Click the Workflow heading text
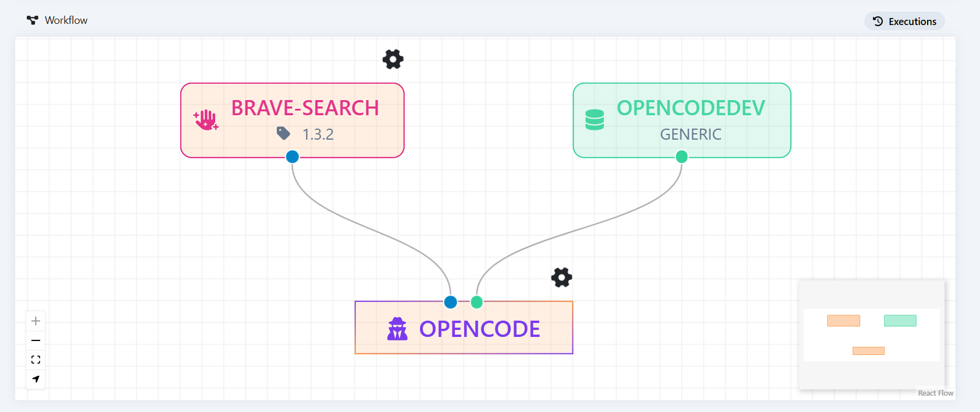This screenshot has width=980, height=412. (x=66, y=20)
